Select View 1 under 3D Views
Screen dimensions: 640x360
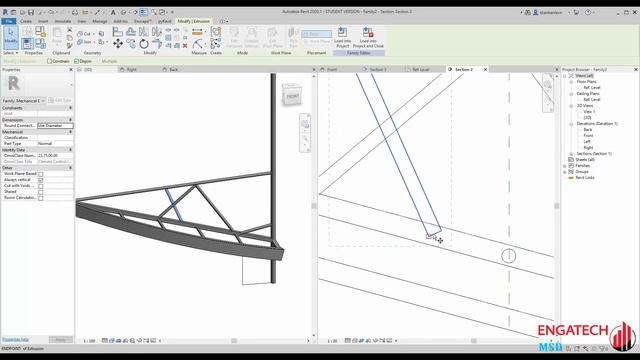589,111
